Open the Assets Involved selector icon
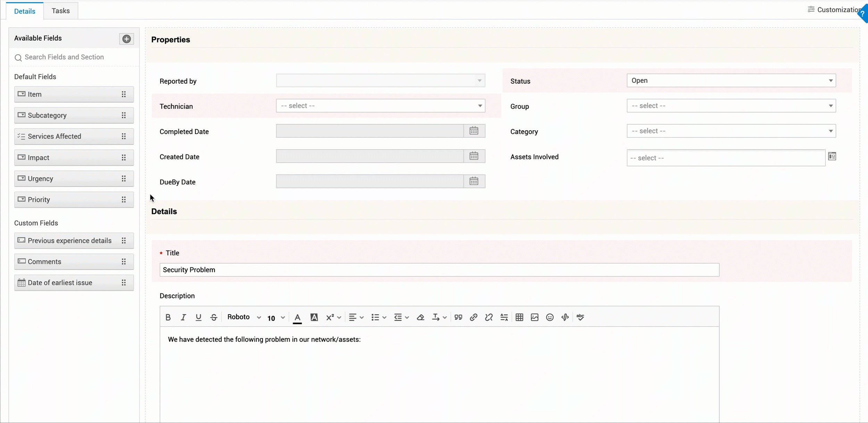This screenshot has width=868, height=423. pyautogui.click(x=832, y=156)
